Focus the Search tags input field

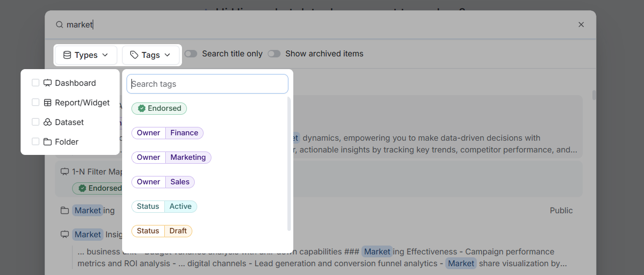click(207, 84)
